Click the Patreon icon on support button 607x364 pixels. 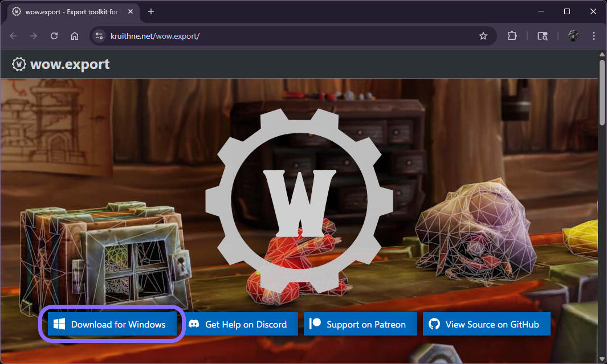tap(315, 324)
